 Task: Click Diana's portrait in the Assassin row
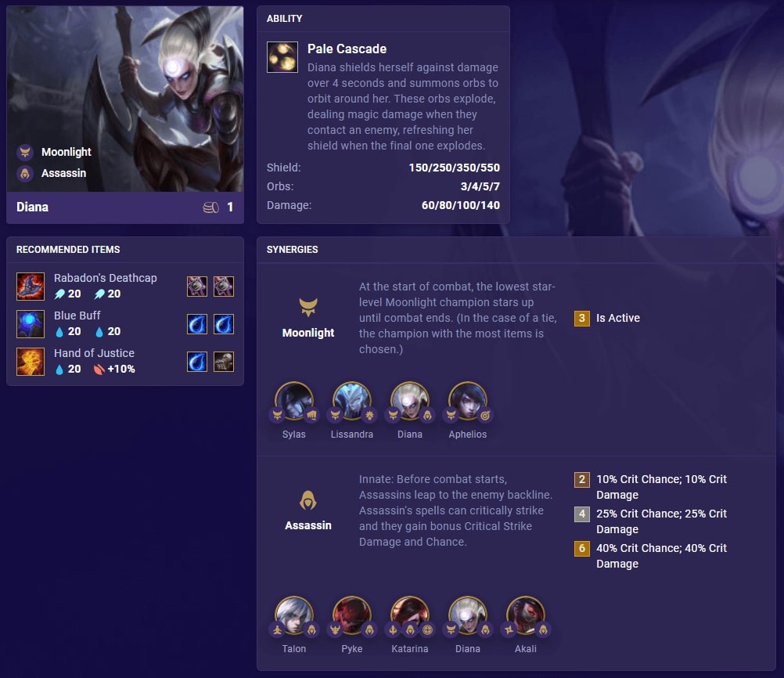[x=468, y=615]
